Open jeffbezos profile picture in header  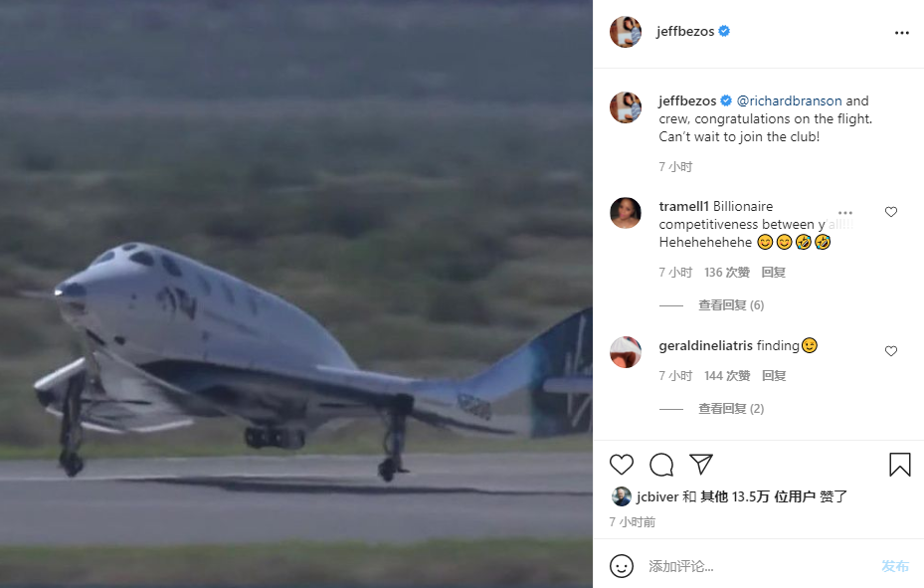coord(626,32)
